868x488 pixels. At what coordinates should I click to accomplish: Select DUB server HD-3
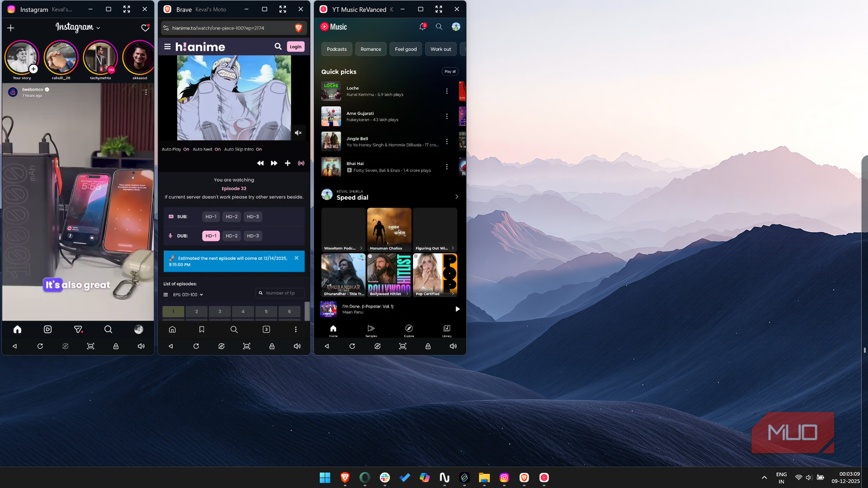(253, 236)
